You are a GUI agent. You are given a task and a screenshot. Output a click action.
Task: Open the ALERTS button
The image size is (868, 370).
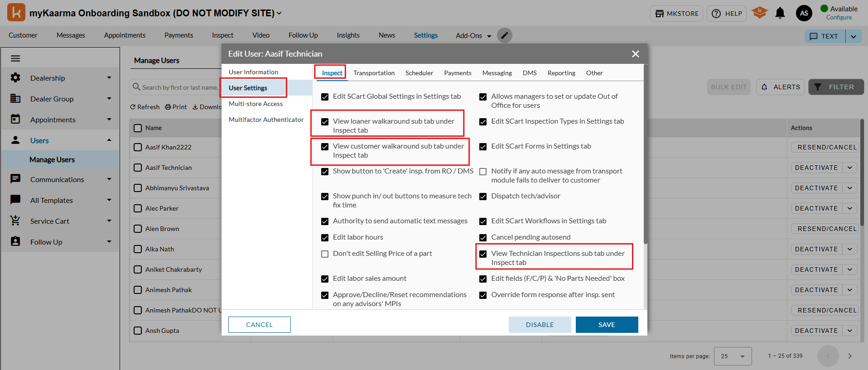click(780, 87)
